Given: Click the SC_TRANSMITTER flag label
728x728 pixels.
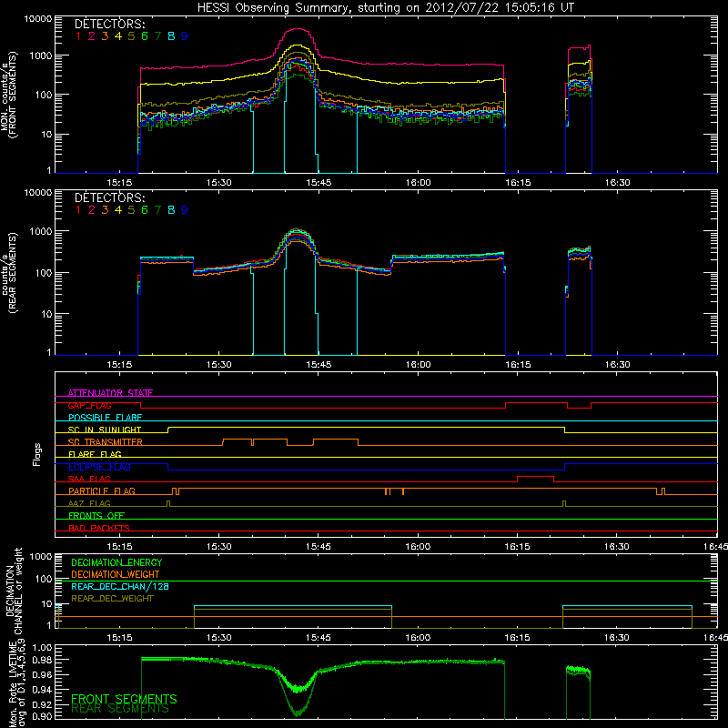Looking at the screenshot, I should point(106,442).
